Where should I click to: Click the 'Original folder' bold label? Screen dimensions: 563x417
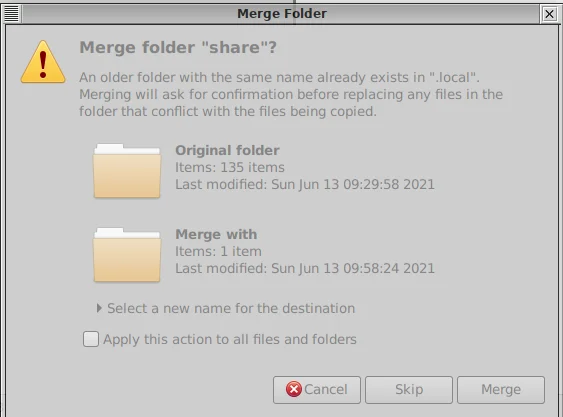point(227,150)
